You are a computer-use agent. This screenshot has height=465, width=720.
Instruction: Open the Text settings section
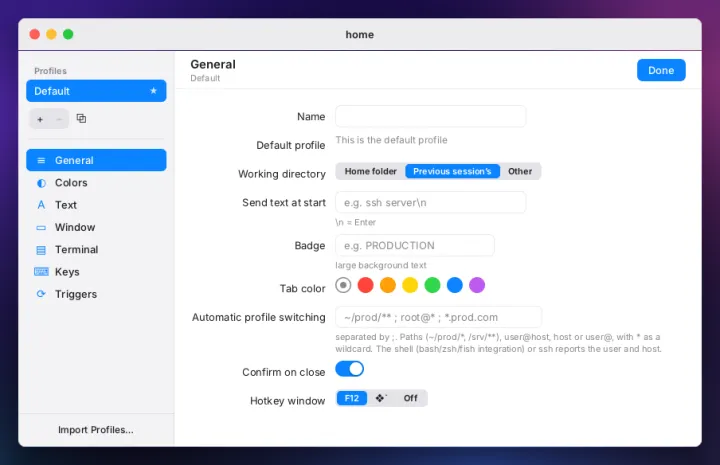point(96,205)
